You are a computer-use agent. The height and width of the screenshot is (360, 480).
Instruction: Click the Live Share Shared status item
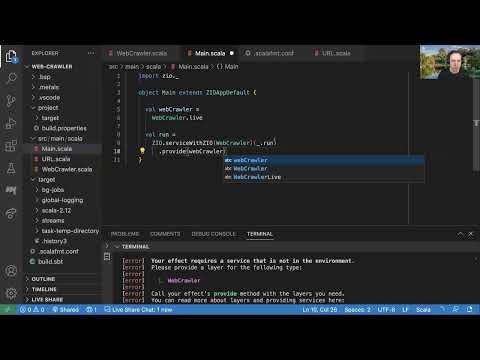(66, 310)
